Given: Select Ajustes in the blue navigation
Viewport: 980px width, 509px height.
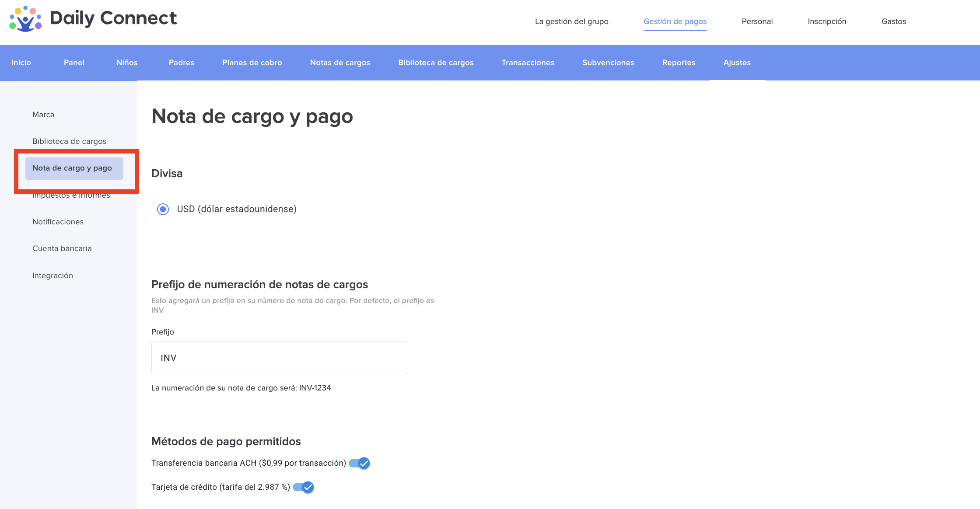Looking at the screenshot, I should 737,63.
